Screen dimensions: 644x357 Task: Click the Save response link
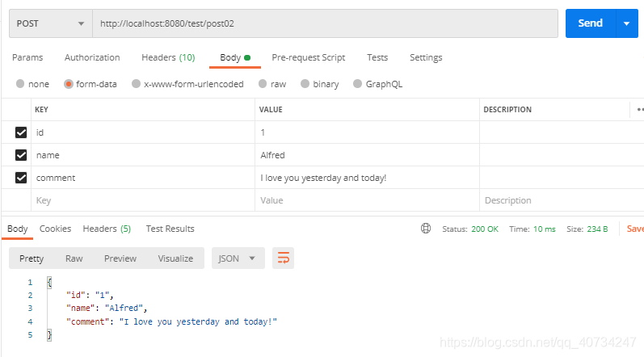[635, 229]
